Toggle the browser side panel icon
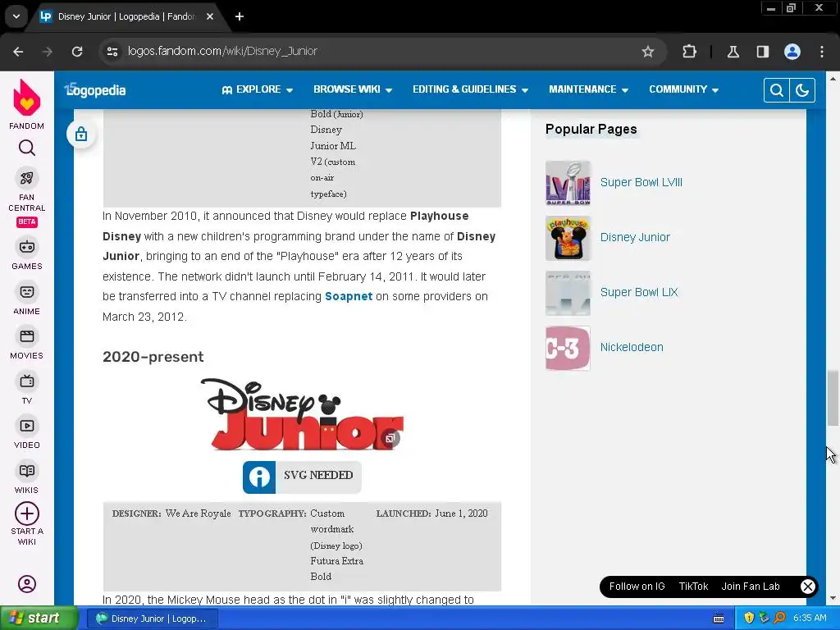The image size is (840, 630). (763, 52)
